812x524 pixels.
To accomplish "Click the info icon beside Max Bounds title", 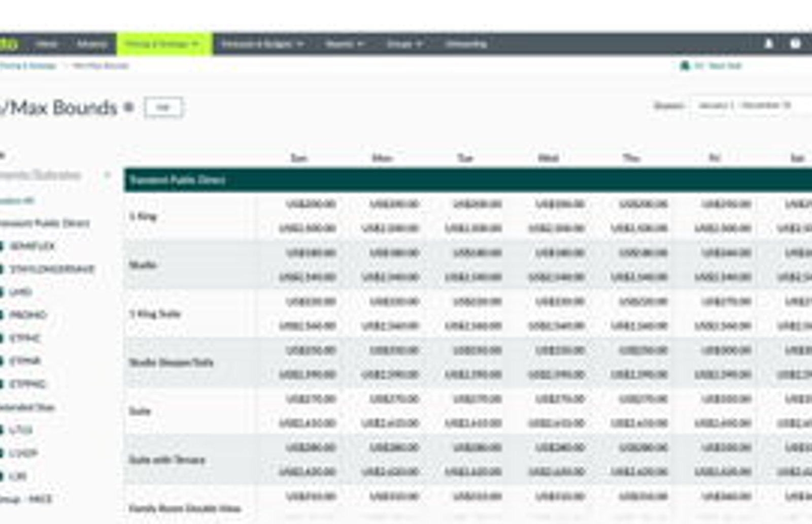I will pyautogui.click(x=129, y=107).
